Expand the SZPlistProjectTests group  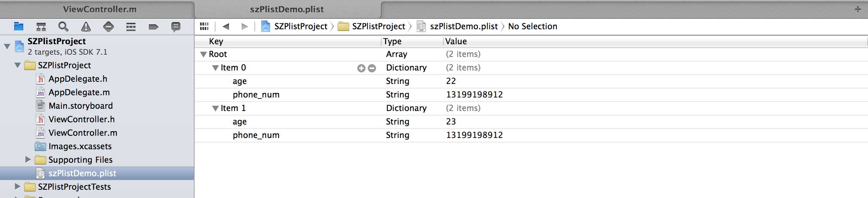[18, 186]
